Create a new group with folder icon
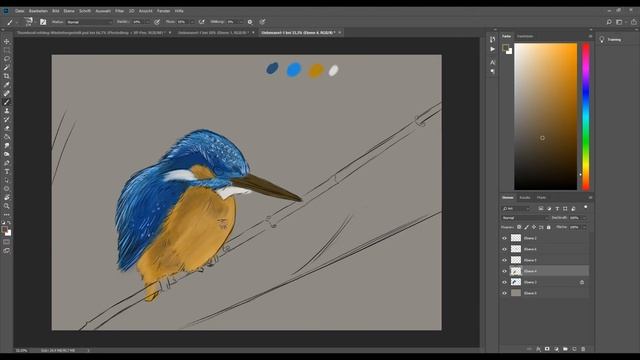This screenshot has height=360, width=640. (x=565, y=349)
